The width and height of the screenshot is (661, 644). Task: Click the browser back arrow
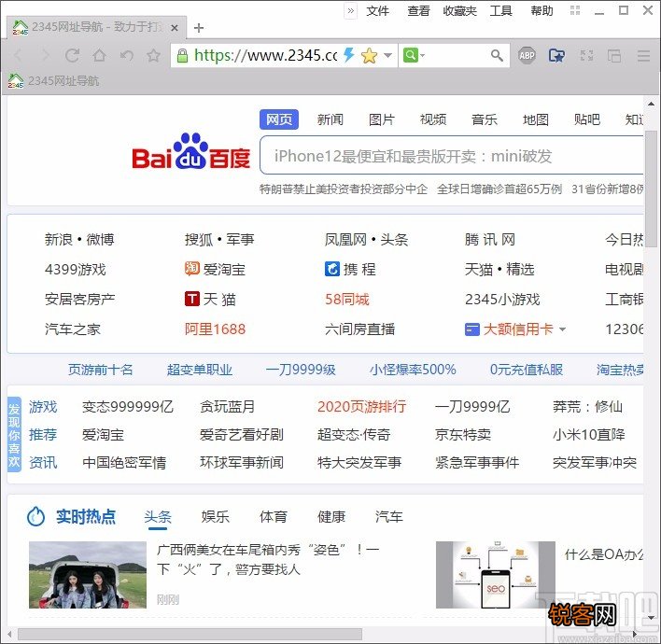point(18,55)
